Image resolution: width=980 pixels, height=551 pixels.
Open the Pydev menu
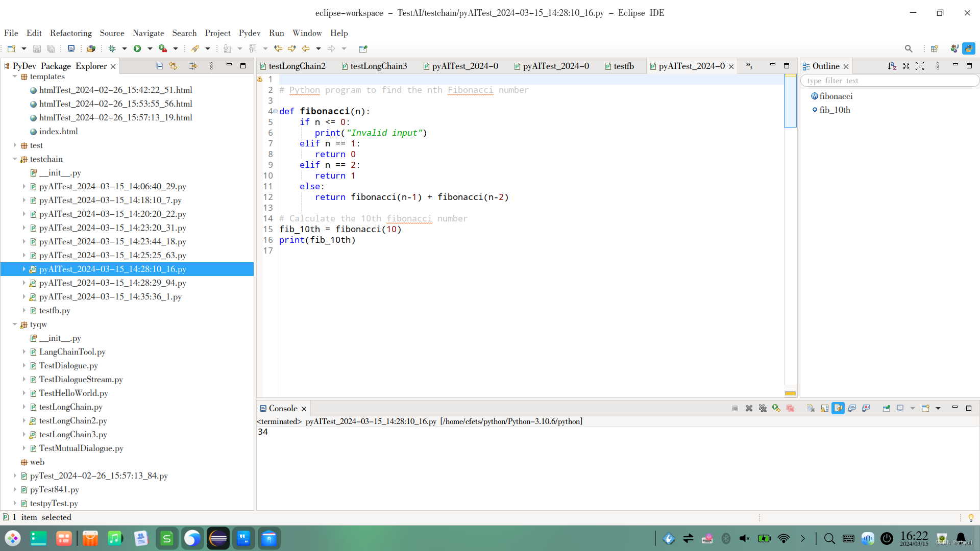point(250,33)
